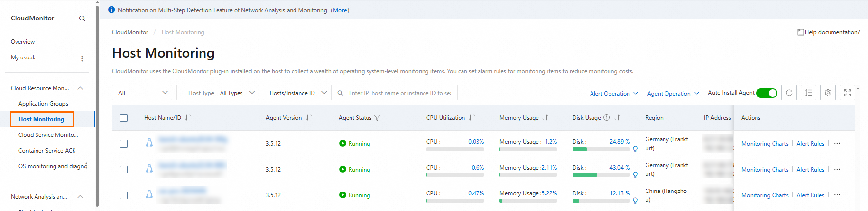Open more actions for second host row
The width and height of the screenshot is (868, 211).
(837, 169)
